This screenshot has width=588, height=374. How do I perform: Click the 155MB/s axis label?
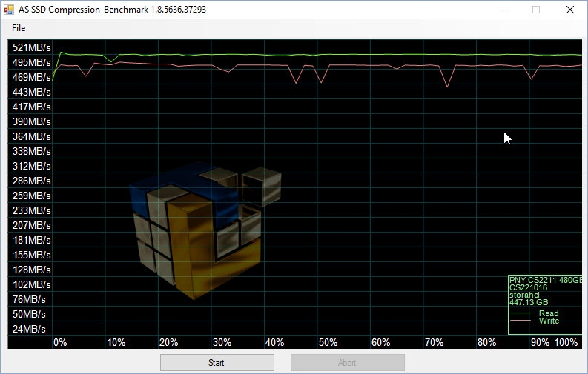31,255
